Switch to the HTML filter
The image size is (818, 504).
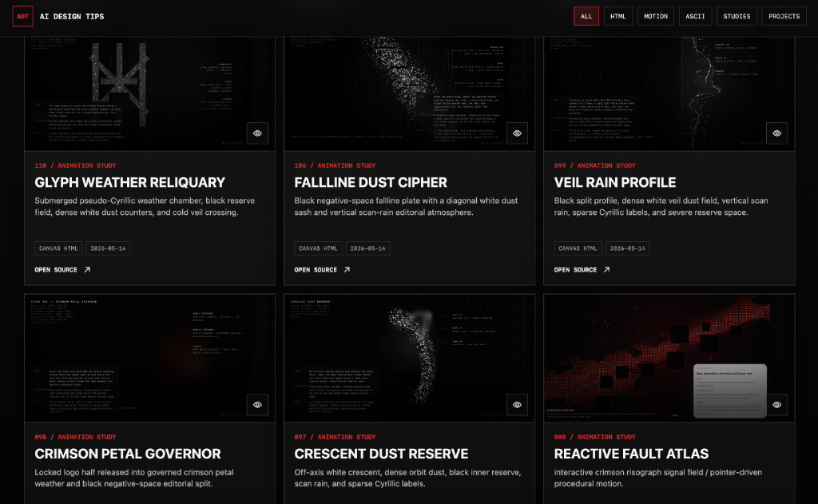coord(618,16)
